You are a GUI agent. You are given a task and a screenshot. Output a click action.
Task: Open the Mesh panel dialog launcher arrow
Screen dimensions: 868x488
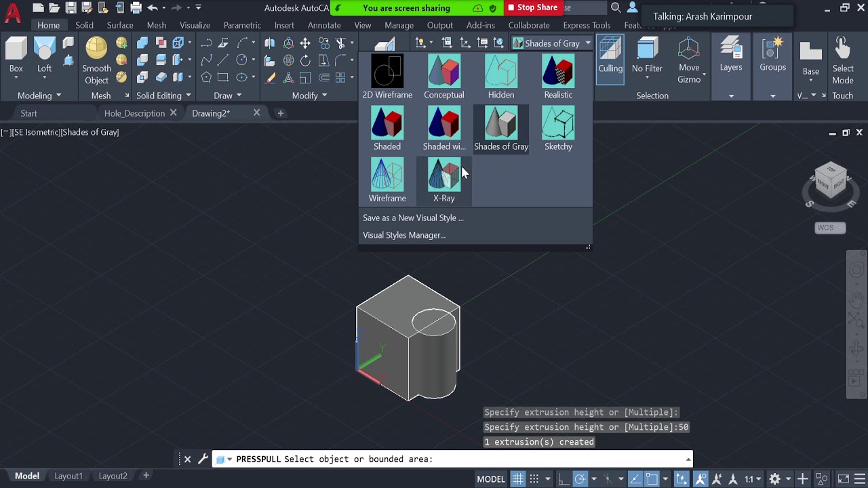pos(127,96)
